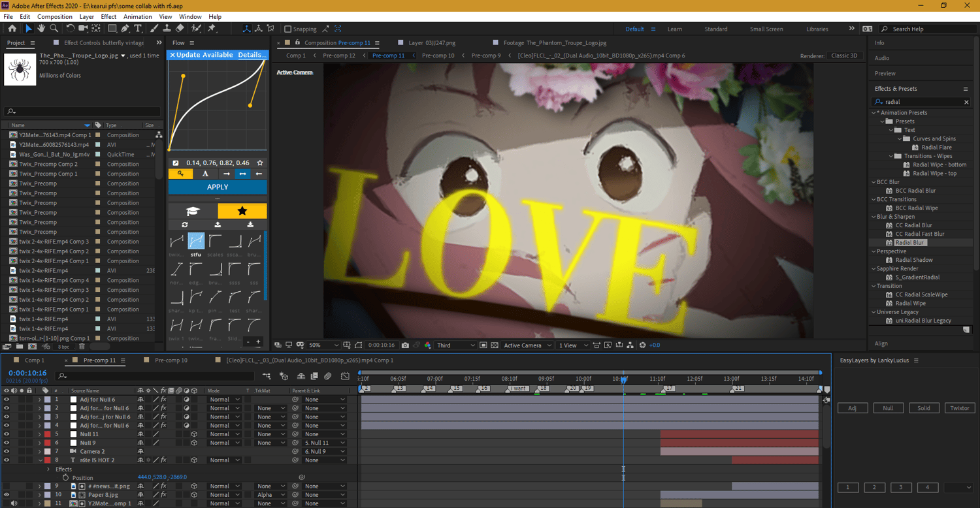The height and width of the screenshot is (508, 980).
Task: Click the timeline marker labeled 17
Action: click(x=669, y=389)
